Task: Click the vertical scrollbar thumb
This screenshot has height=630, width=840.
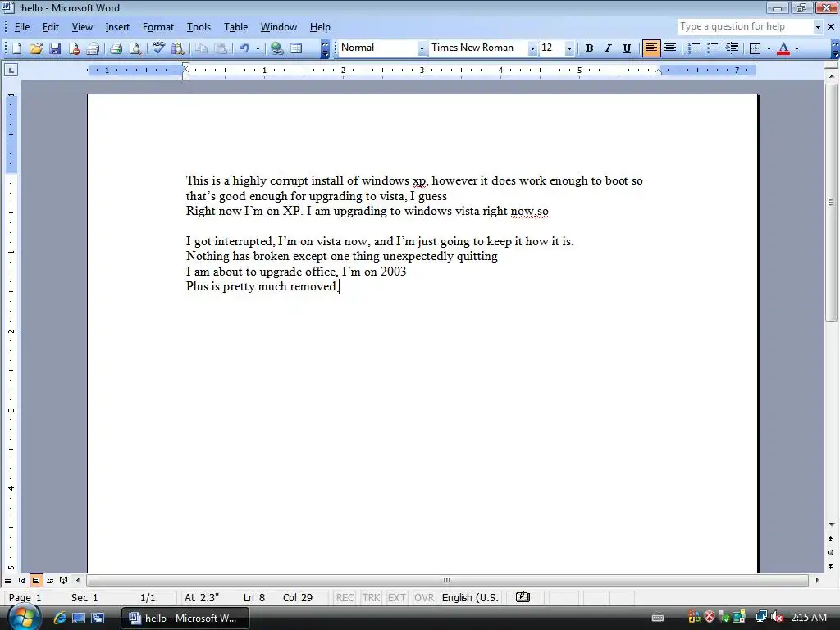Action: pyautogui.click(x=831, y=203)
